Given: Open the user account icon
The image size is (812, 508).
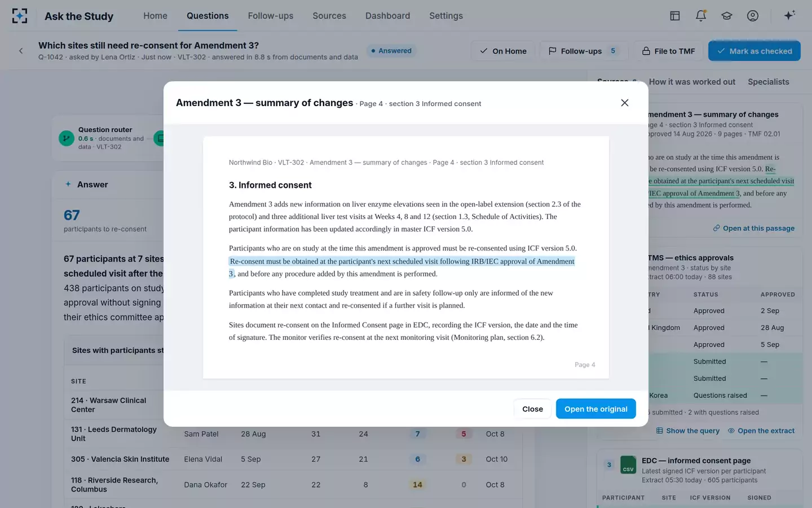Looking at the screenshot, I should [x=753, y=16].
